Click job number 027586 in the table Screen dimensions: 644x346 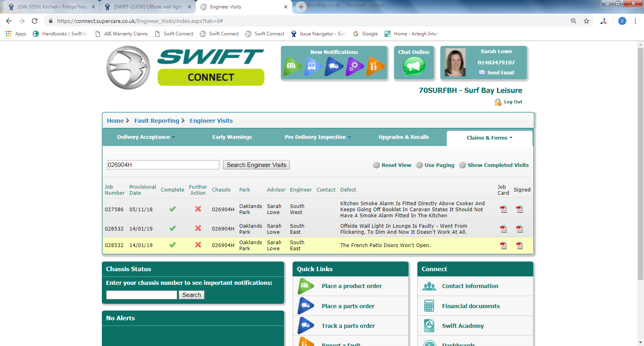click(114, 210)
